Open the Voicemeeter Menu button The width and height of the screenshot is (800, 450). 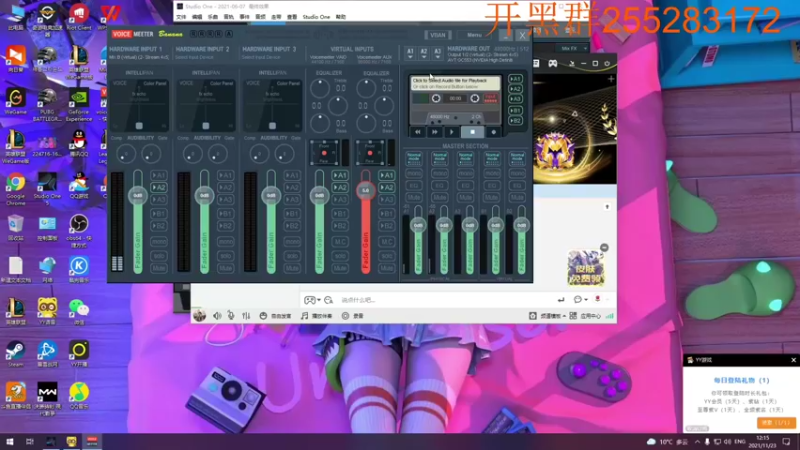474,35
